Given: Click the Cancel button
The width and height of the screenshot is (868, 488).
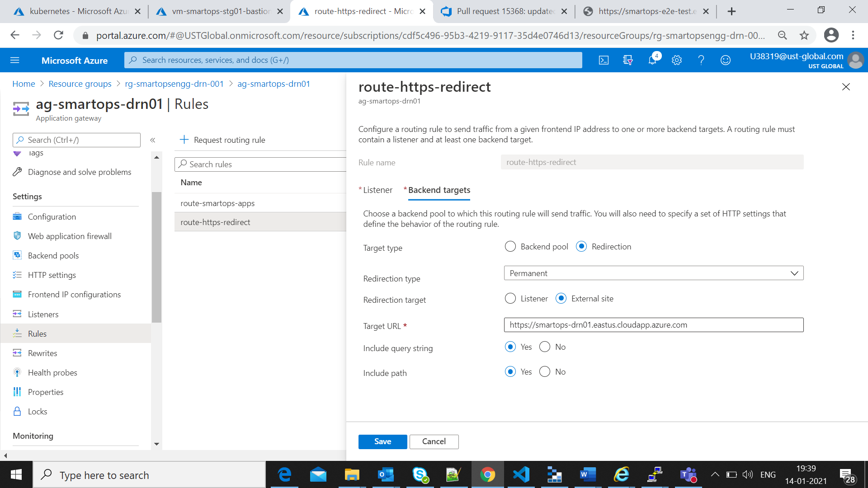Looking at the screenshot, I should [434, 441].
